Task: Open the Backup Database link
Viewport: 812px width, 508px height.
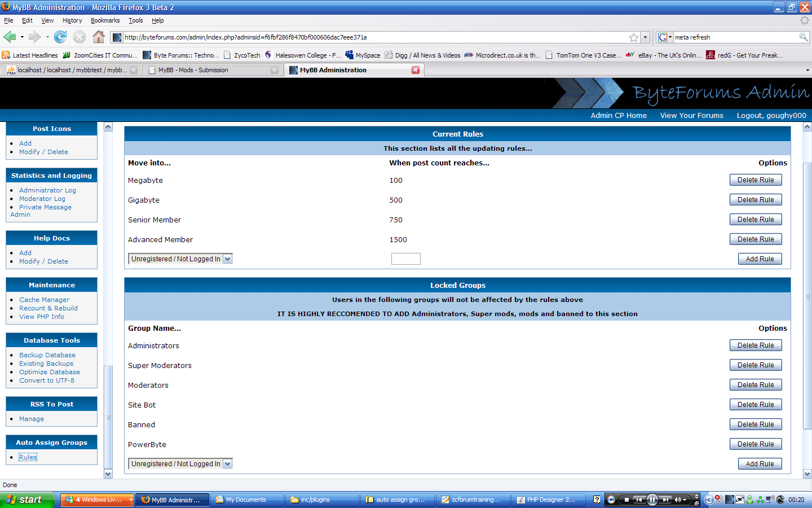Action: 47,355
